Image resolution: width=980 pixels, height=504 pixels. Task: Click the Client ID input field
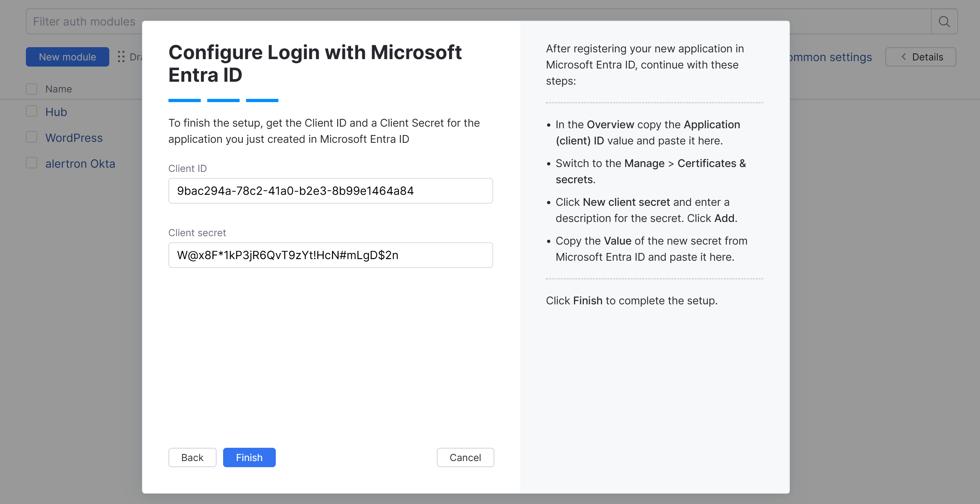330,191
